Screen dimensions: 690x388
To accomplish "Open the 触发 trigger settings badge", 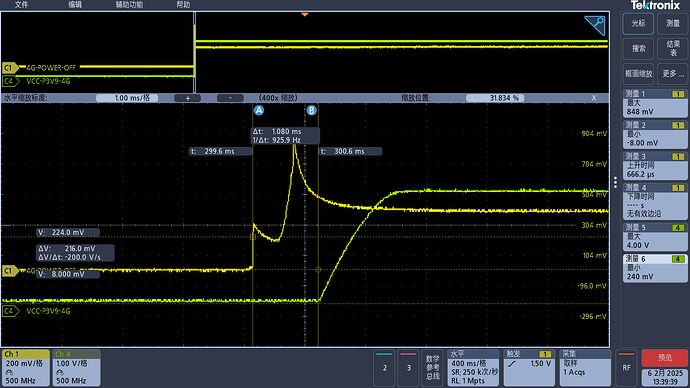I will tap(529, 368).
